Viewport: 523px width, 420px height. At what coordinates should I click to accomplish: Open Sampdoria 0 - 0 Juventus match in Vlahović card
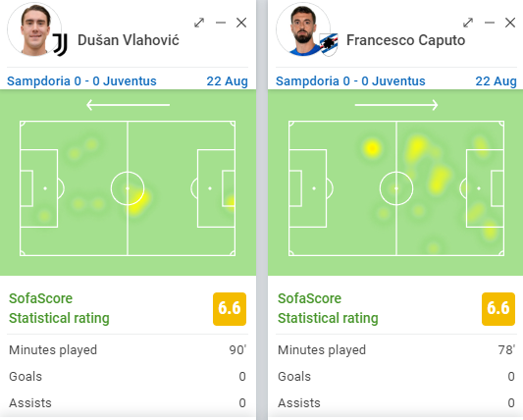pos(81,81)
